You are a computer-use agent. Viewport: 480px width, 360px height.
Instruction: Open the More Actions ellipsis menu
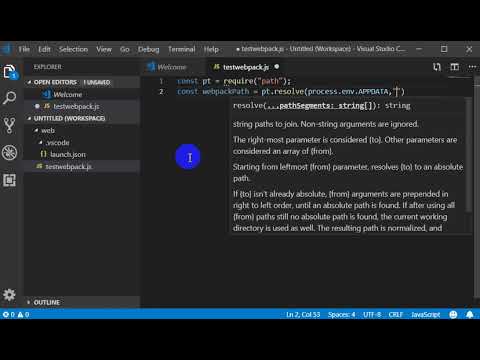pyautogui.click(x=472, y=67)
